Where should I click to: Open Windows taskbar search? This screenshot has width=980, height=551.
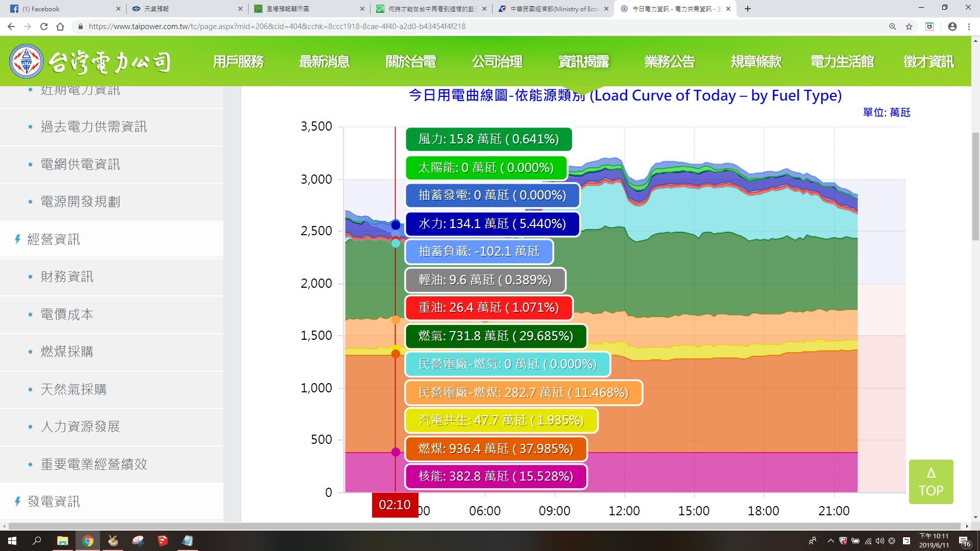tap(37, 541)
